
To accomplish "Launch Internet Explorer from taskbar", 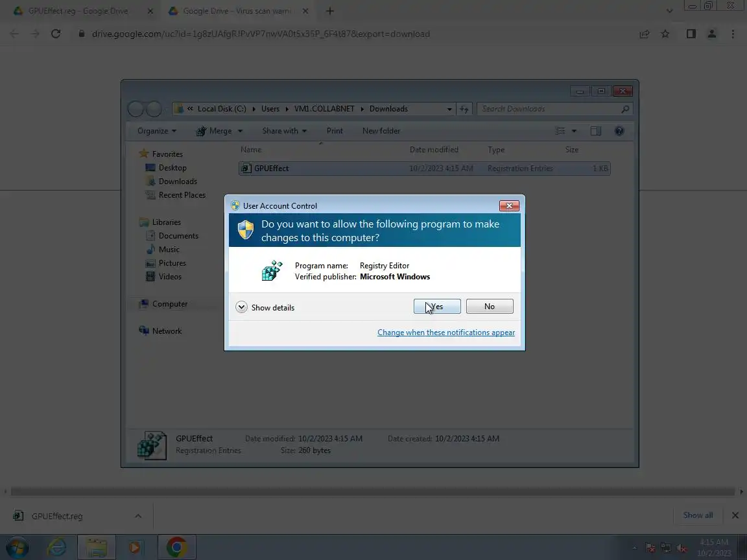I will click(56, 547).
